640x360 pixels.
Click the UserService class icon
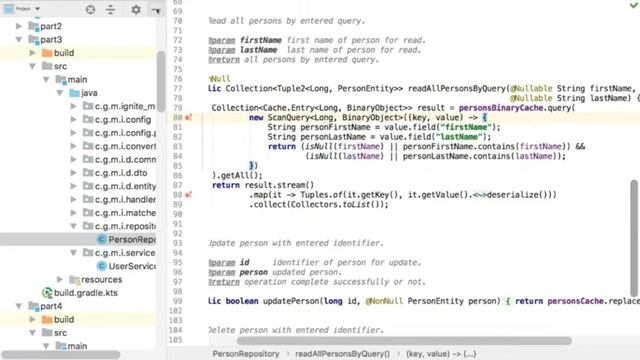point(102,266)
